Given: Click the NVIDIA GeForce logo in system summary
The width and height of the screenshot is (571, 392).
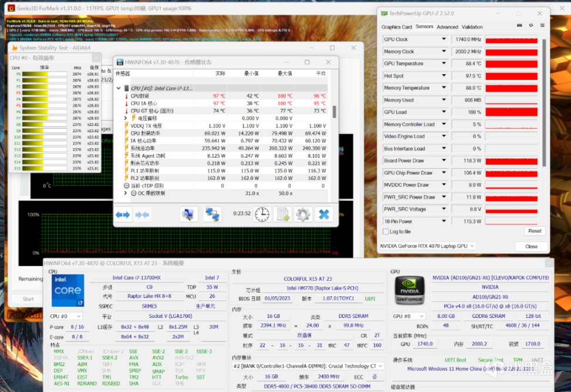Looking at the screenshot, I should [409, 290].
